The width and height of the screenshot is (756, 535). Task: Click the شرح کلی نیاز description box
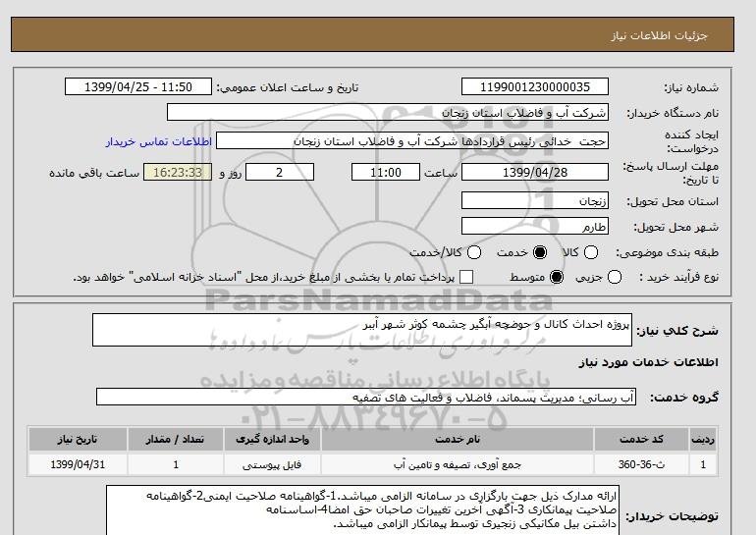pyautogui.click(x=362, y=330)
